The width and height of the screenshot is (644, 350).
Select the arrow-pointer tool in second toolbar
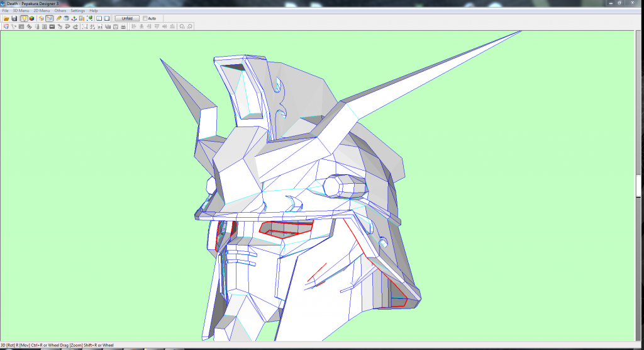click(14, 26)
